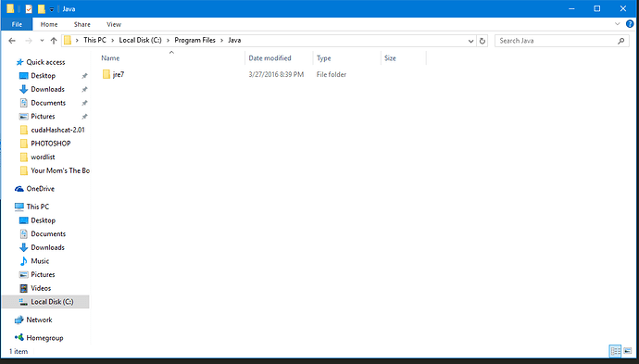Viewport: 639px width, 364px height.
Task: Click the Back navigation arrow
Action: pyautogui.click(x=12, y=41)
